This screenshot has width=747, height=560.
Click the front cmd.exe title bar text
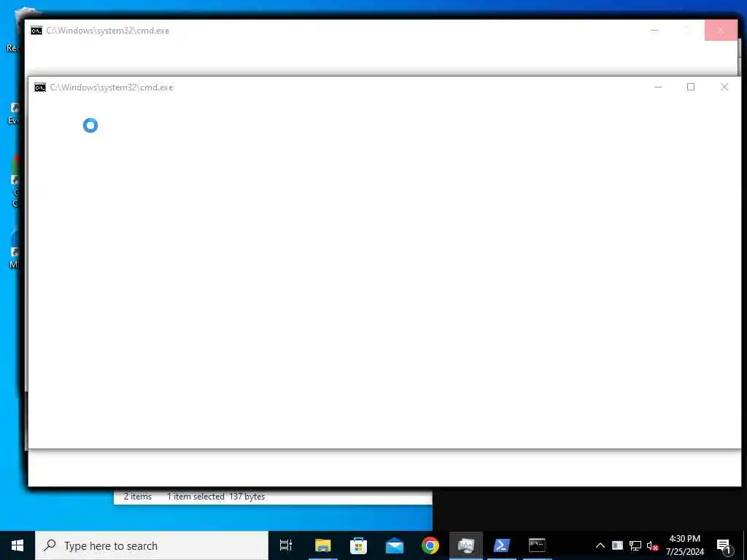[112, 87]
